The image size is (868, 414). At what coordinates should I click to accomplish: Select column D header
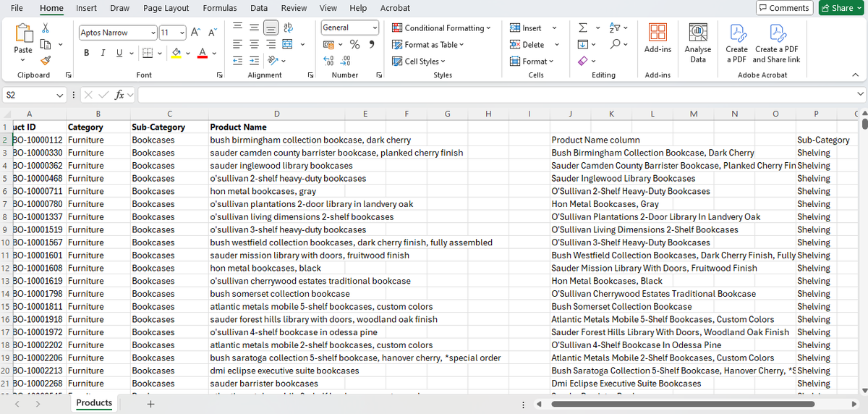coord(277,114)
